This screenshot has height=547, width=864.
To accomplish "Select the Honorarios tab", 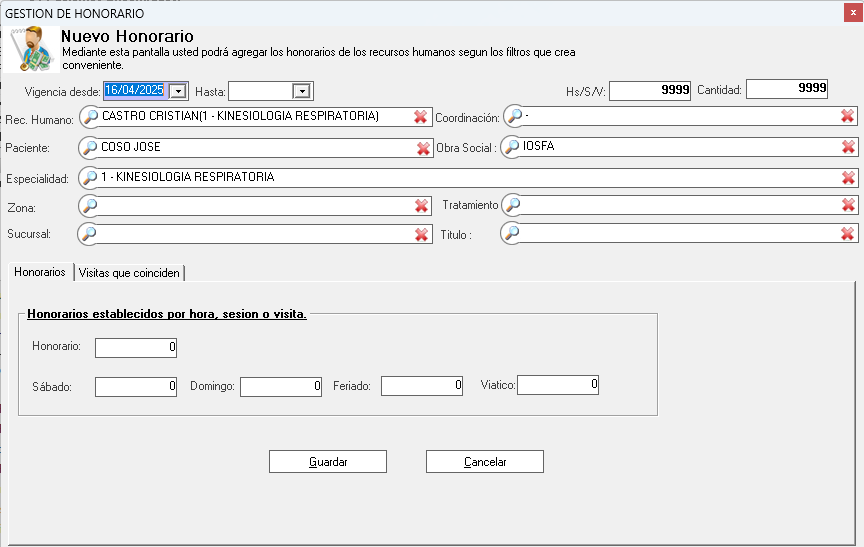I will pyautogui.click(x=40, y=272).
